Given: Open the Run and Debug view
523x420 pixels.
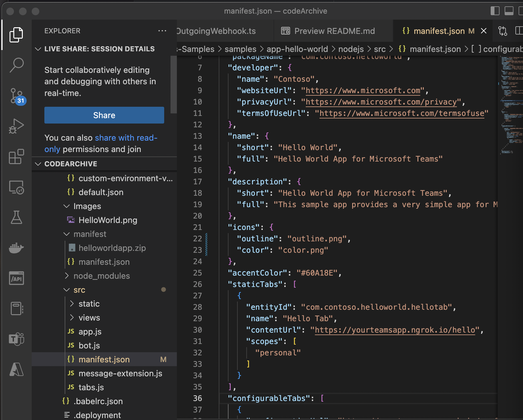Looking at the screenshot, I should [x=16, y=126].
